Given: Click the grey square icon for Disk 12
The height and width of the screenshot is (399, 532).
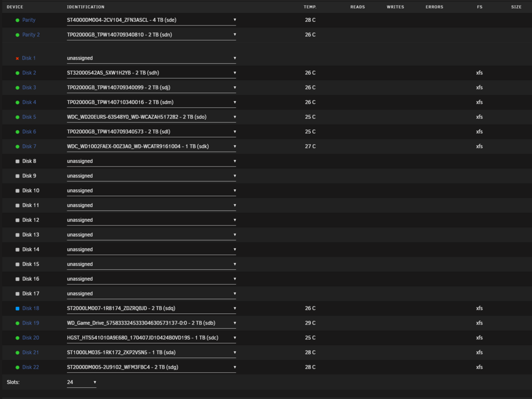Looking at the screenshot, I should 18,220.
